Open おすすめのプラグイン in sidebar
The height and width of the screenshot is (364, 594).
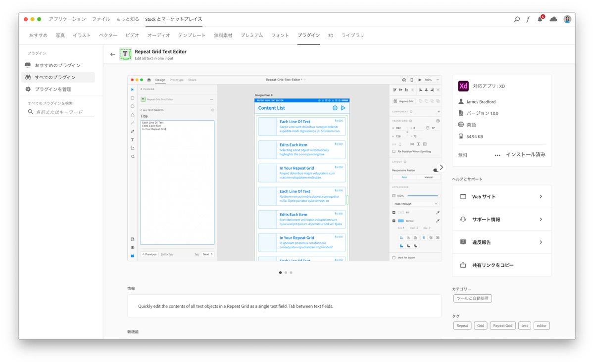click(58, 65)
